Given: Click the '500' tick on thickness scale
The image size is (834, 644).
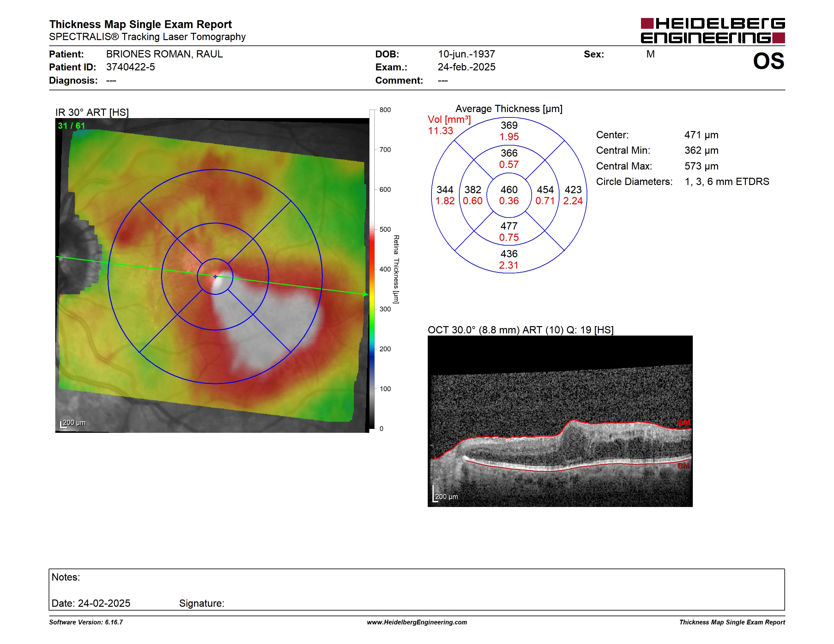Looking at the screenshot, I should 385,229.
